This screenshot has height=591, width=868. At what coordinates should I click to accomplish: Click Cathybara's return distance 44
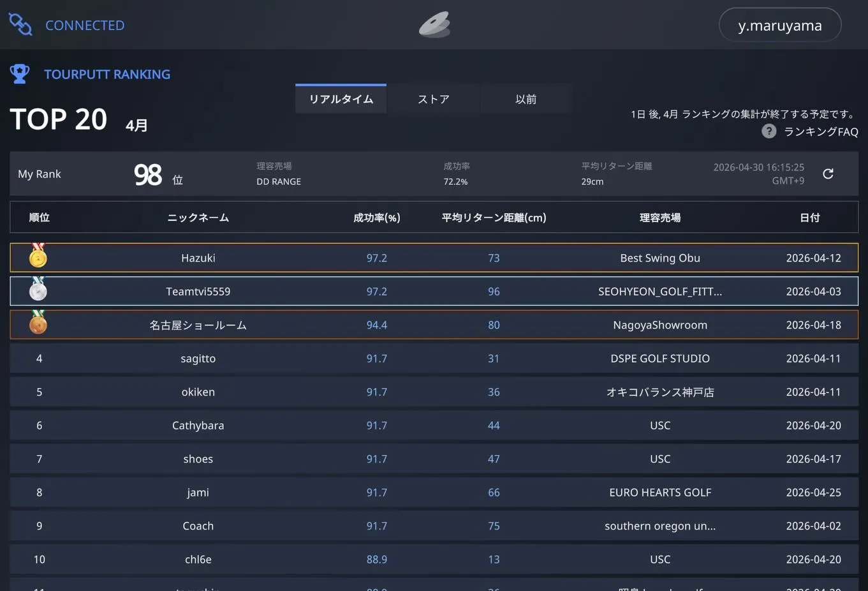pos(494,425)
